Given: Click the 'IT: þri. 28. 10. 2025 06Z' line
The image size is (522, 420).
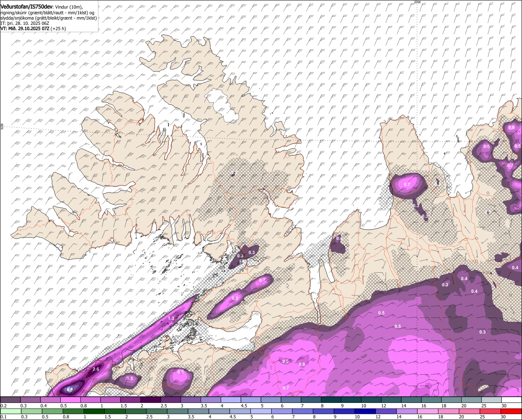Looking at the screenshot, I should pos(25,23).
